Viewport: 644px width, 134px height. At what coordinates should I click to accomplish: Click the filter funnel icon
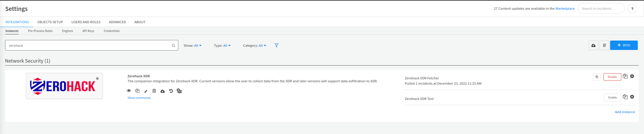click(276, 45)
